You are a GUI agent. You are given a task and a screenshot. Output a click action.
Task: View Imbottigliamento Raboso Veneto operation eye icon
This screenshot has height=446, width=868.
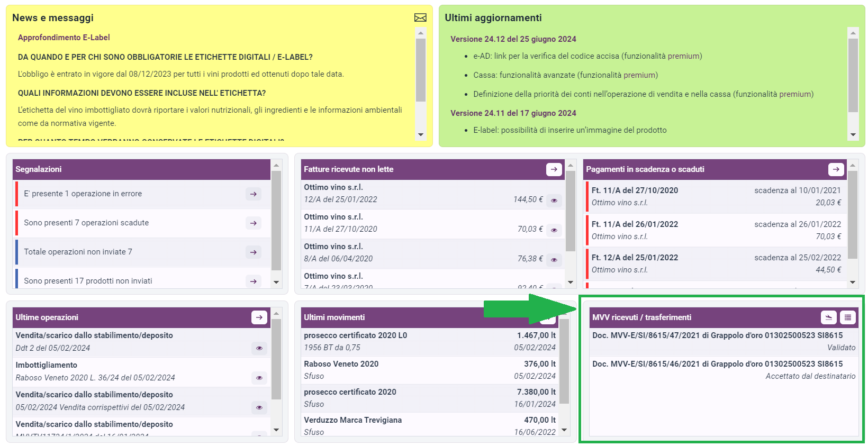[259, 378]
